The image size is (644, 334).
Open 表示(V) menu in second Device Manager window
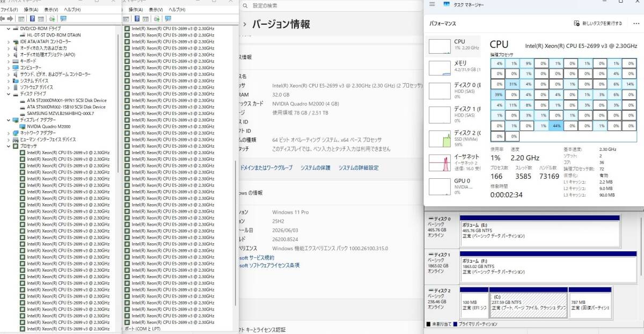(x=156, y=10)
